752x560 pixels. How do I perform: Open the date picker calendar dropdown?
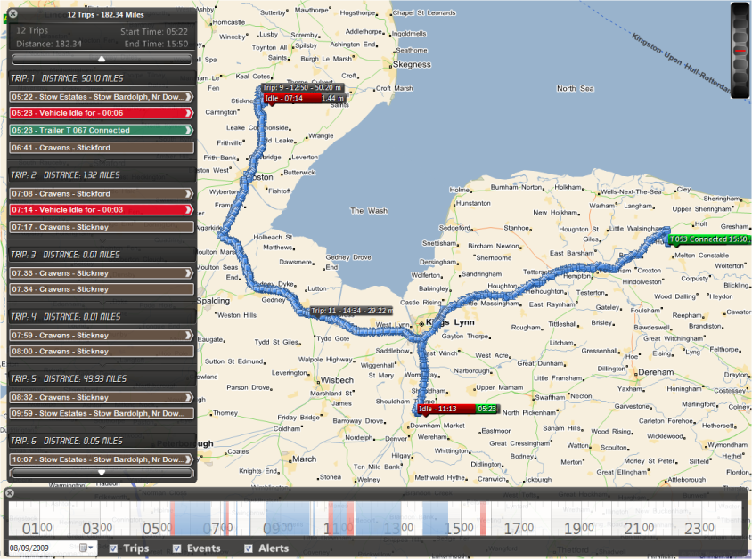(86, 548)
